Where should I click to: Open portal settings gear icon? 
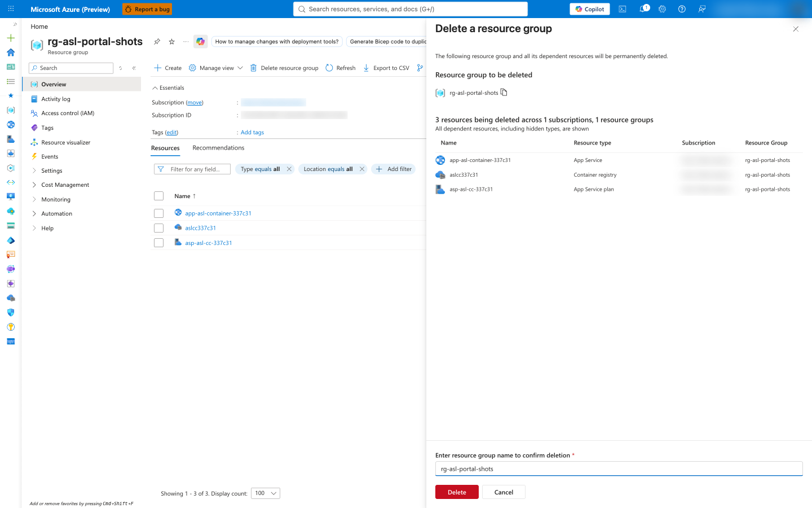pos(662,9)
